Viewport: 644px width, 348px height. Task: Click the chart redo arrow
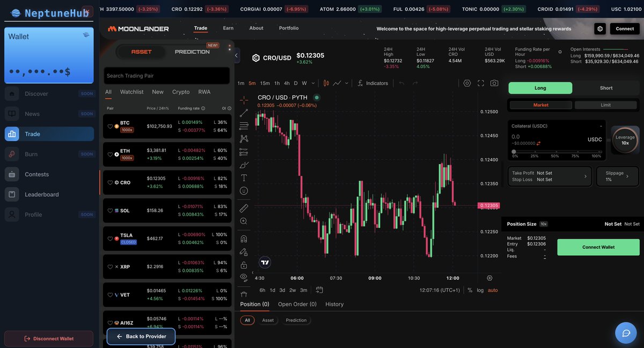pyautogui.click(x=415, y=83)
